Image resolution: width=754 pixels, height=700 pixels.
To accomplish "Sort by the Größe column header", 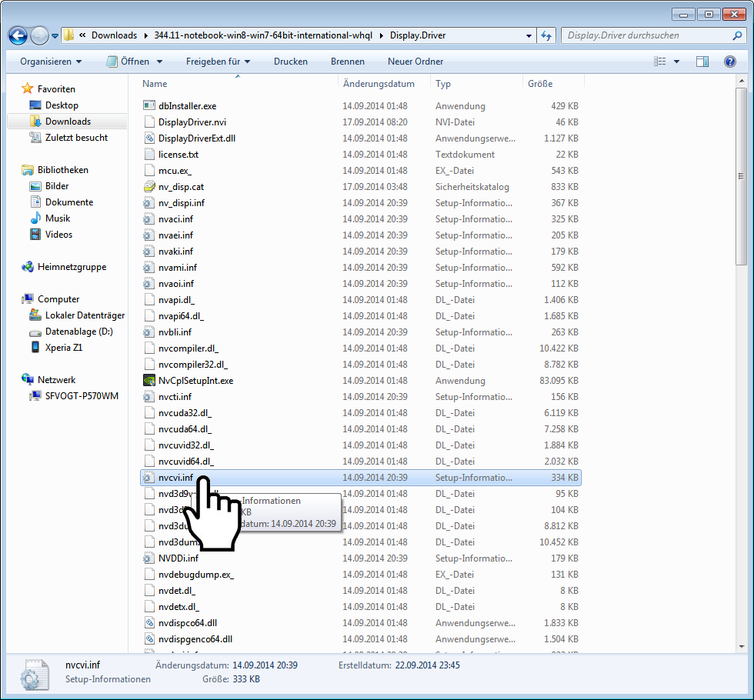I will pyautogui.click(x=553, y=84).
